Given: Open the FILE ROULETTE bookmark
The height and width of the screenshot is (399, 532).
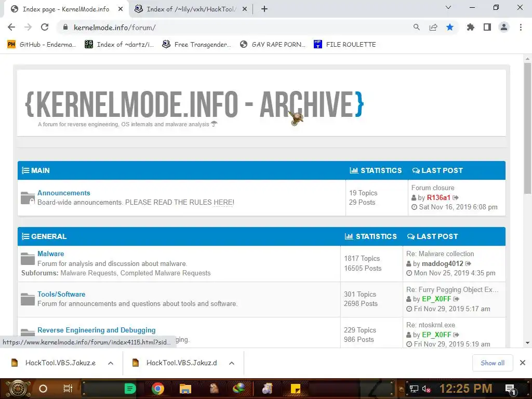Looking at the screenshot, I should click(x=345, y=45).
